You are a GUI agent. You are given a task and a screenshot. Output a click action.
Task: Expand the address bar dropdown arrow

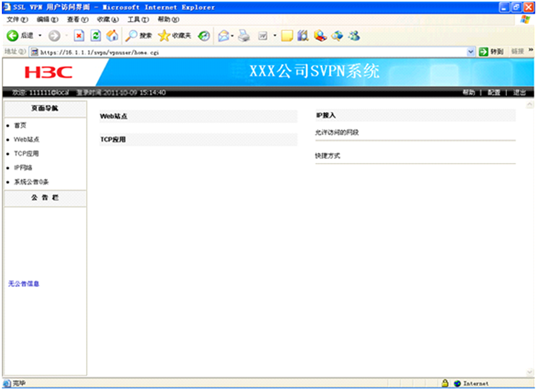click(x=471, y=52)
